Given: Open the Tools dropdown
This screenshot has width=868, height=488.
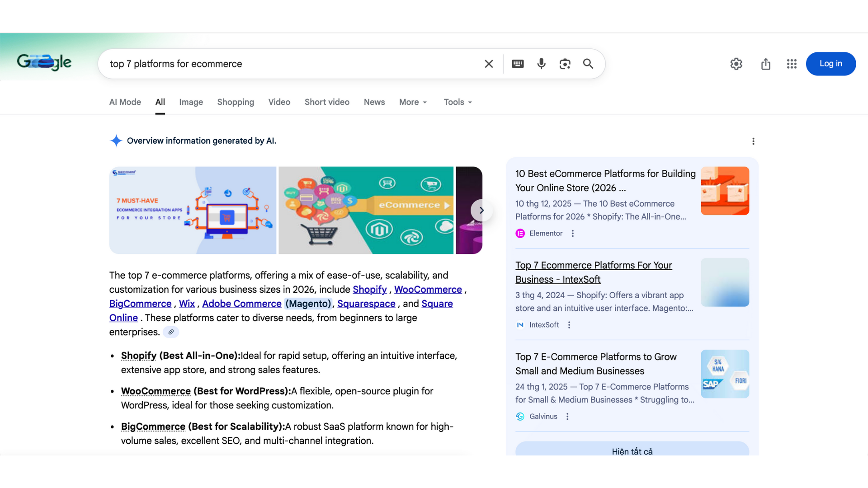Looking at the screenshot, I should coord(458,102).
